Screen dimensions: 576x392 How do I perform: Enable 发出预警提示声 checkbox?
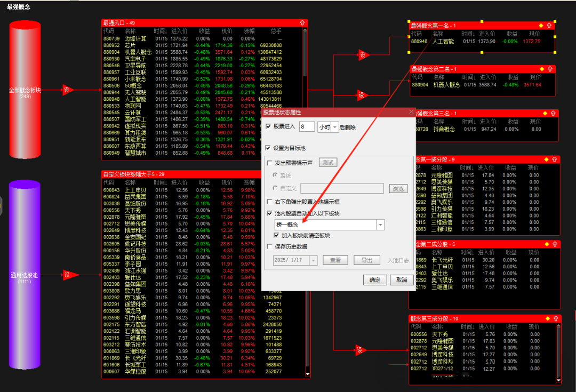pos(270,163)
